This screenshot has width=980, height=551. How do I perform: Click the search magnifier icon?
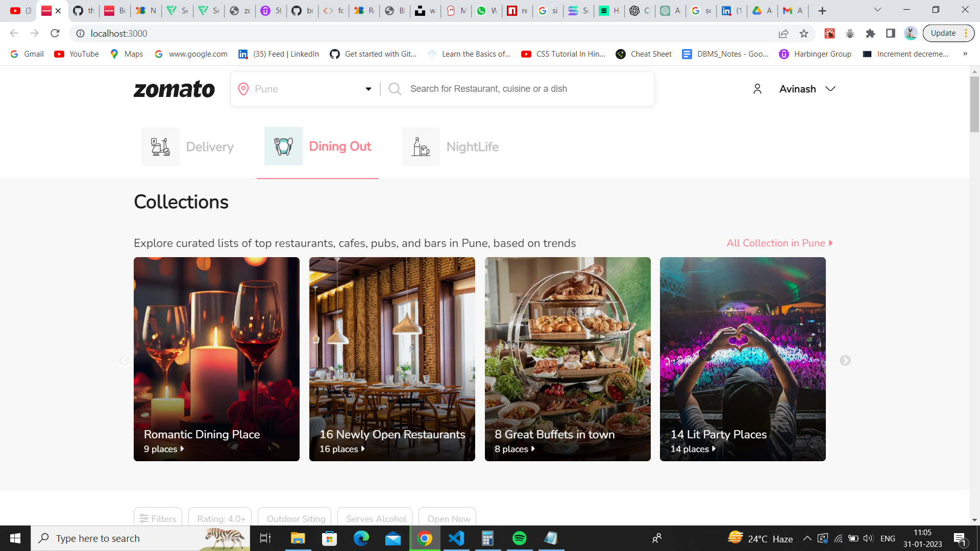[x=394, y=89]
